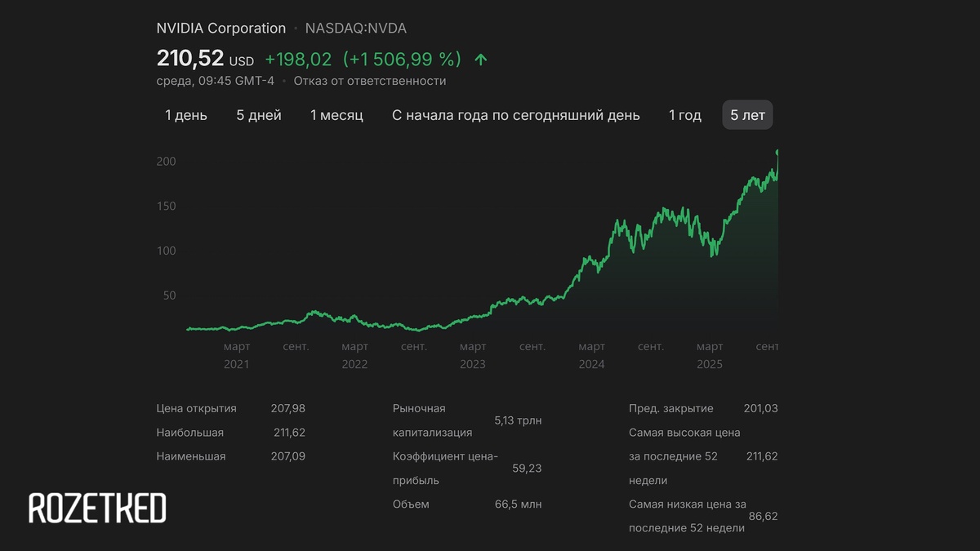Click the 2024 year label on the axis
The width and height of the screenshot is (980, 551).
(591, 364)
